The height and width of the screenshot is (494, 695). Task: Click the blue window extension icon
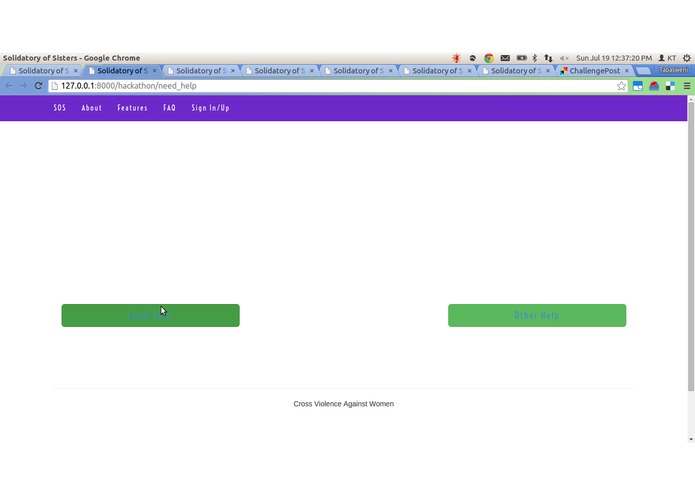637,86
